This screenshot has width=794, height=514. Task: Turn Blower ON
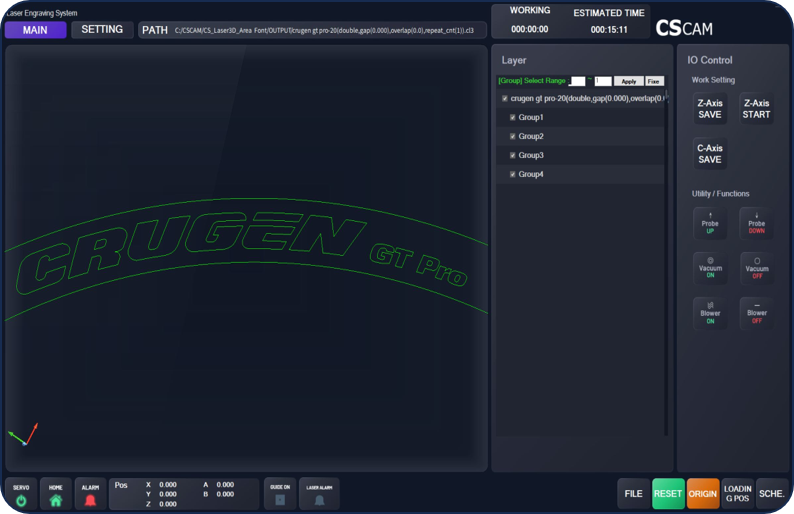710,313
